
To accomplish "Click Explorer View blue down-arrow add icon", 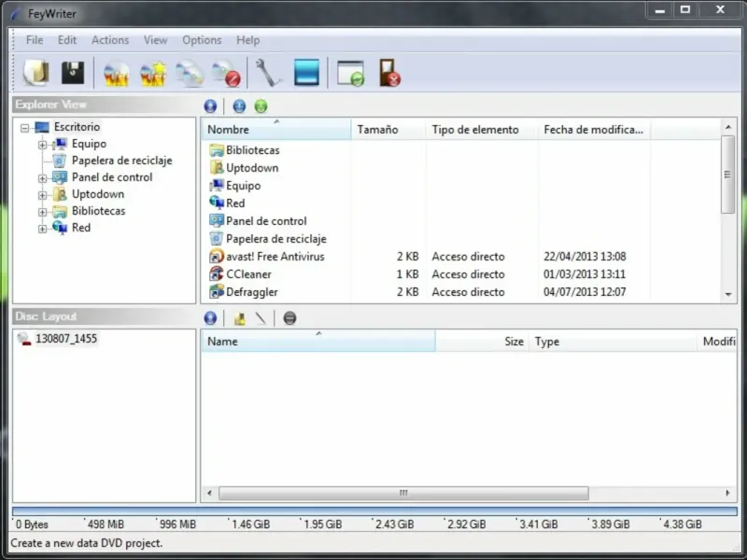I will click(x=239, y=106).
